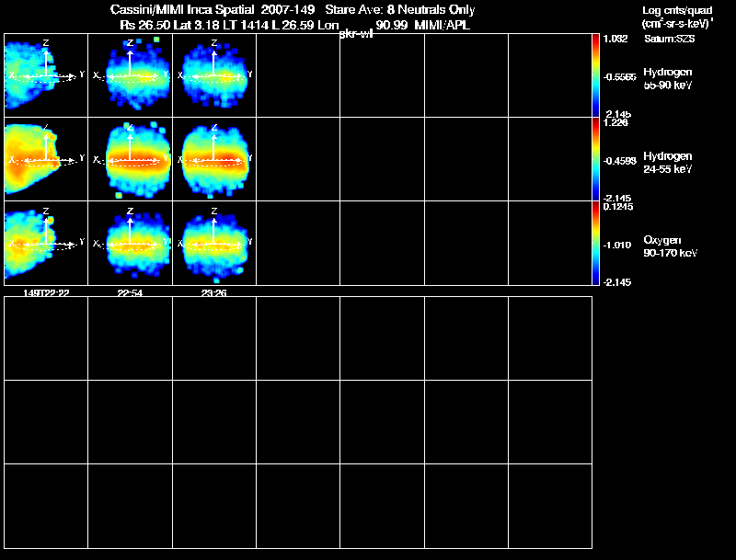Screen dimensions: 736x560
Task: Select the Oxygen image at 149T22:22
Action: click(x=46, y=243)
